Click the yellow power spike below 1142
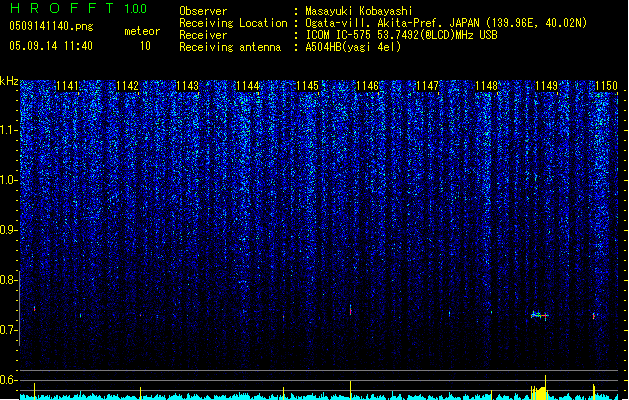 140,393
